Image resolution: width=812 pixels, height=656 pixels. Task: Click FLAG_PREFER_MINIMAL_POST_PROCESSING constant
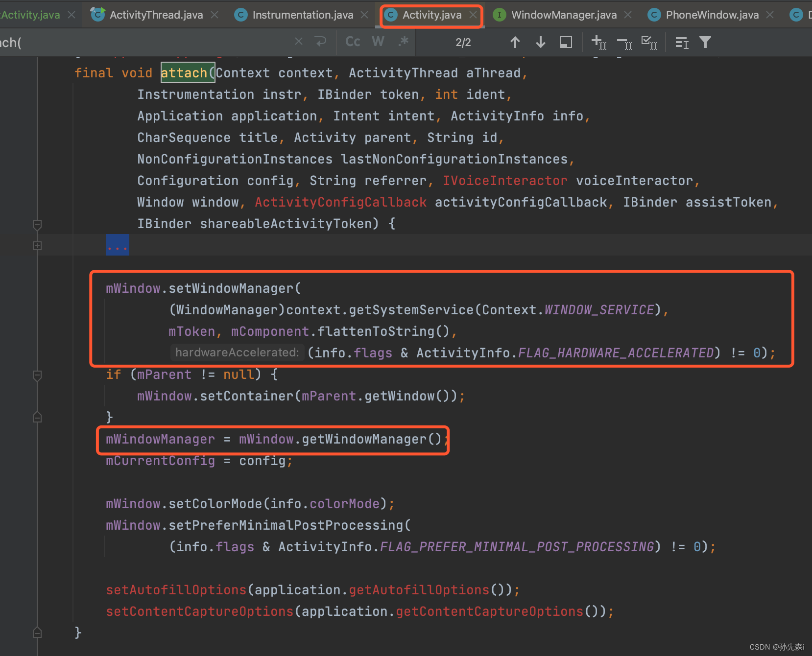tap(517, 547)
